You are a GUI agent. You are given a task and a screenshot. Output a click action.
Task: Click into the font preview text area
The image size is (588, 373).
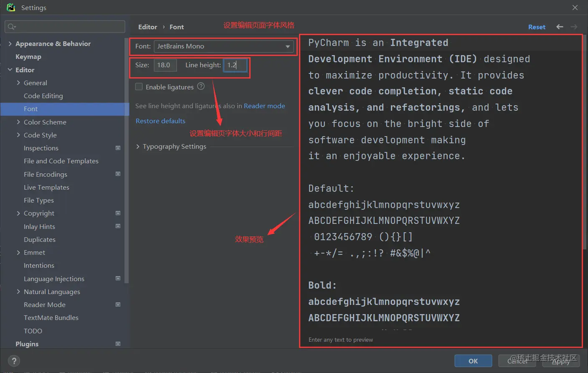pyautogui.click(x=441, y=184)
